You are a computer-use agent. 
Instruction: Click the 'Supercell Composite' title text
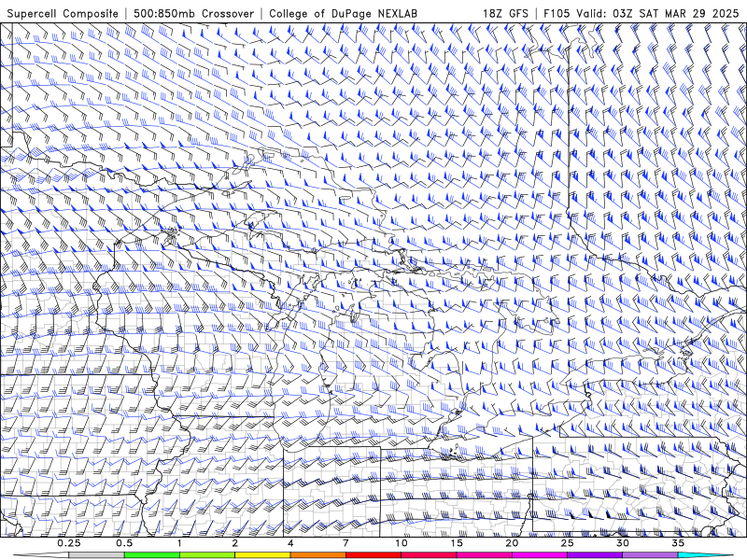click(x=63, y=13)
